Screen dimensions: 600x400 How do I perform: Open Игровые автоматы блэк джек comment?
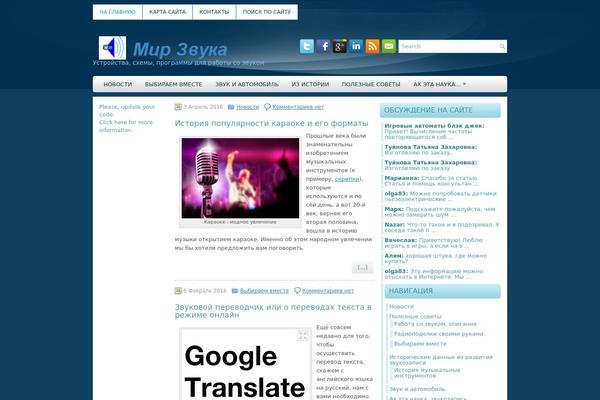[x=434, y=131]
